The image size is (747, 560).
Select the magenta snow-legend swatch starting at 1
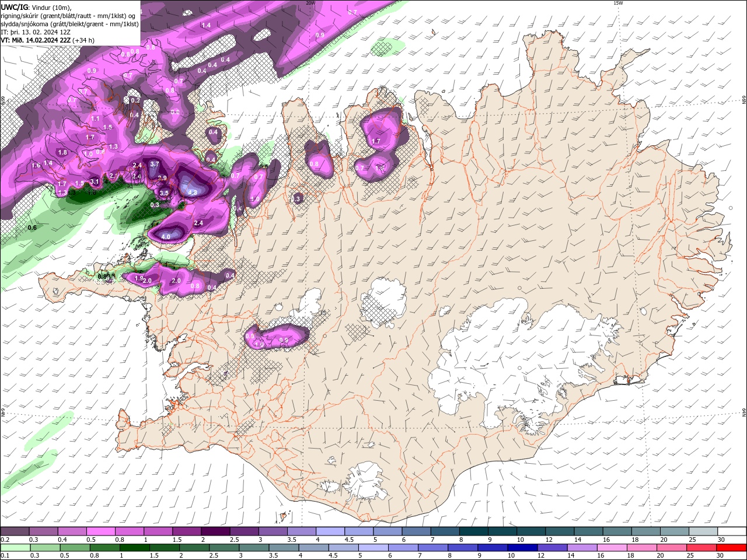158,531
